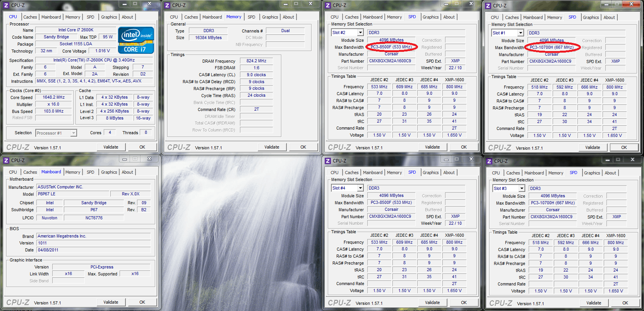Click Validate in the Slot #4 window

(x=432, y=302)
